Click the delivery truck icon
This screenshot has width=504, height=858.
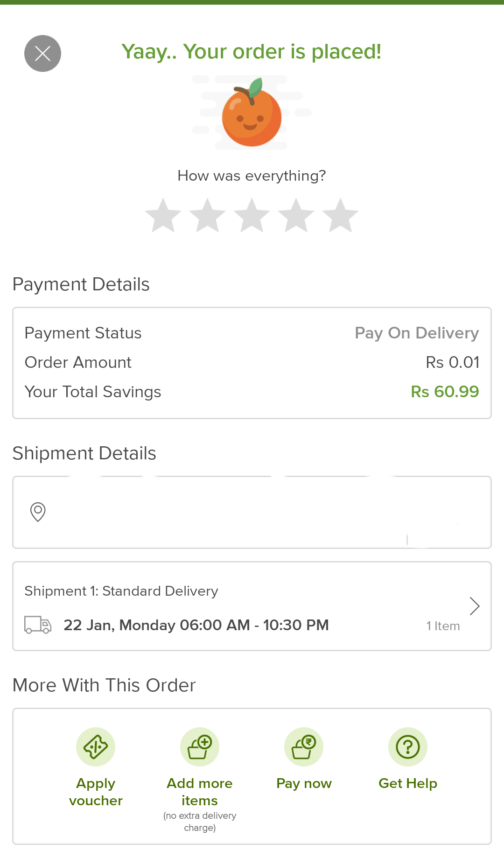click(x=38, y=625)
